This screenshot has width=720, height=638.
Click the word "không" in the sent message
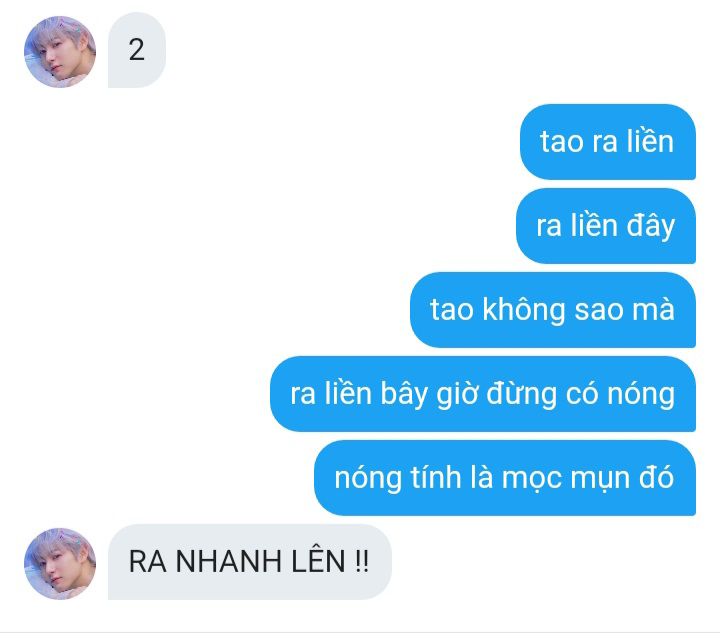pyautogui.click(x=523, y=310)
